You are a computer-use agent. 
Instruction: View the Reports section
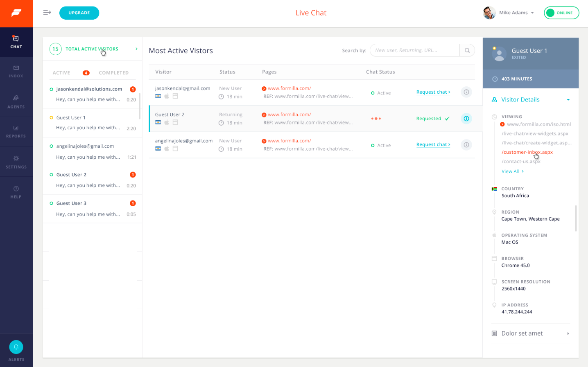[x=16, y=132]
